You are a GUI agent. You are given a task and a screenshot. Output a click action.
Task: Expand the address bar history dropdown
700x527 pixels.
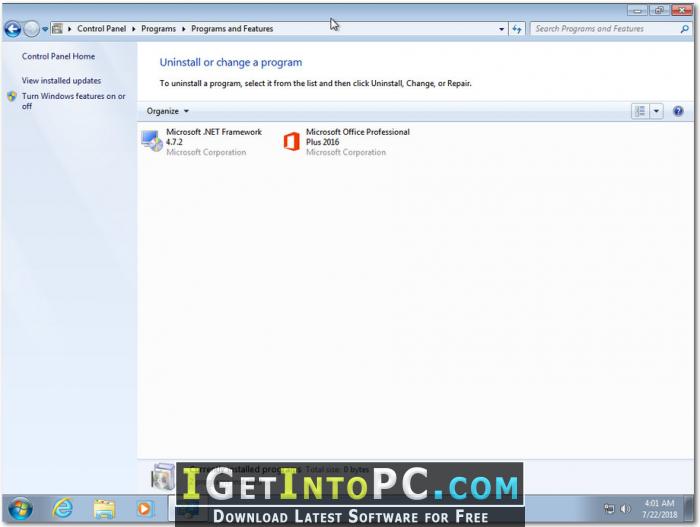(x=501, y=29)
